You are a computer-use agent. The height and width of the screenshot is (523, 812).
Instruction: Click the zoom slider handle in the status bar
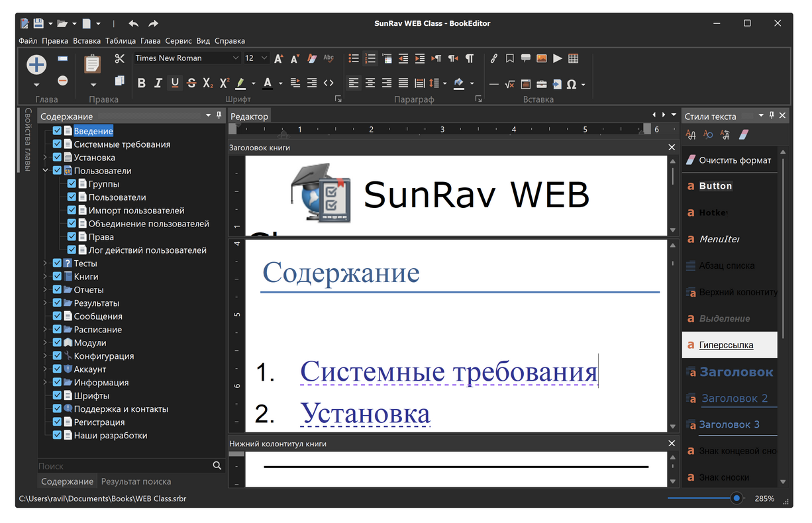(x=736, y=498)
